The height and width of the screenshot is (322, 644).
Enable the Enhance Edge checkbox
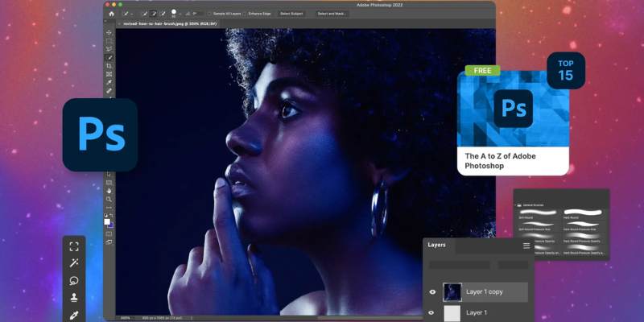245,14
